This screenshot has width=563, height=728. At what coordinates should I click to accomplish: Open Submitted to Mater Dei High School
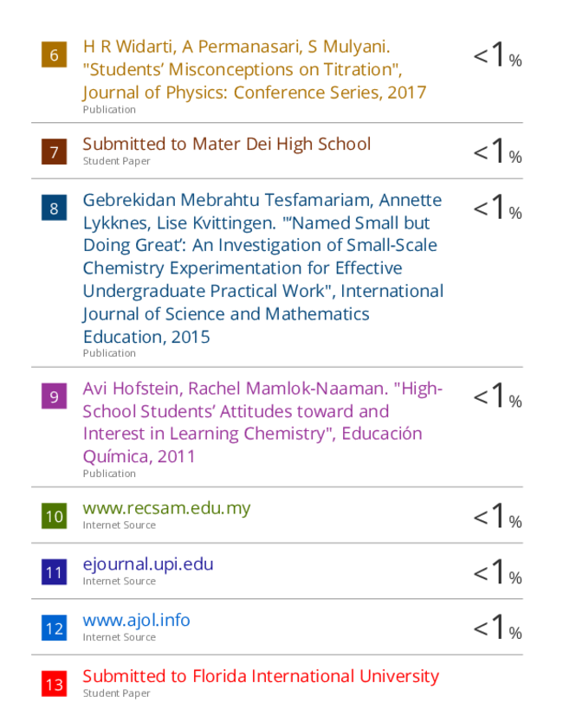pos(227,144)
